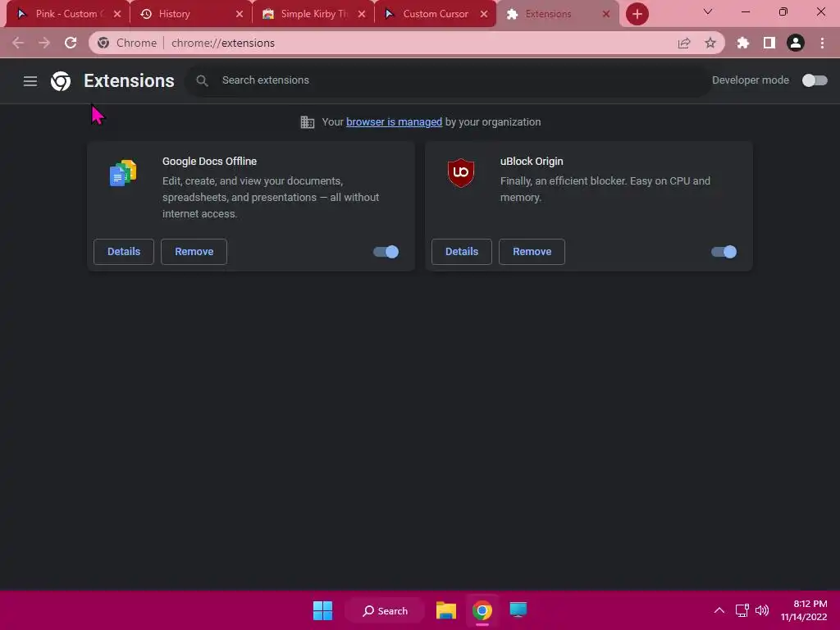Viewport: 840px width, 630px height.
Task: Click the uBlock Origin shield icon
Action: point(461,172)
